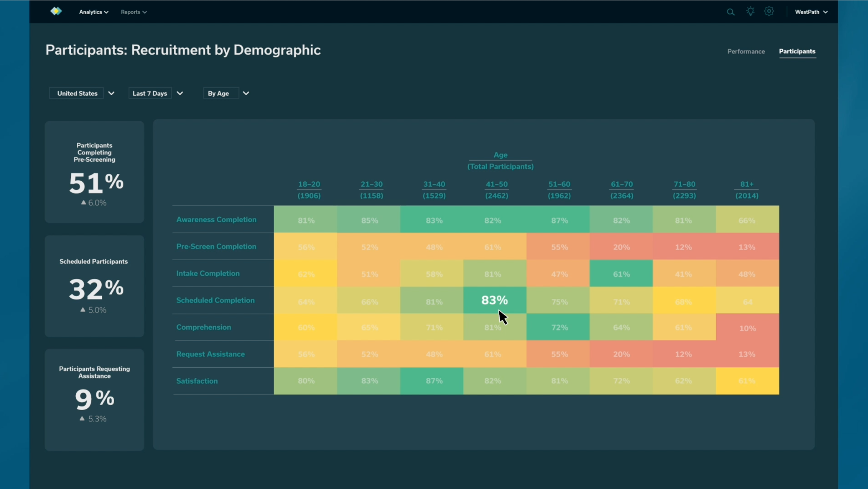
Task: Click the Participants Requesting Assistance 9% card
Action: click(x=94, y=400)
